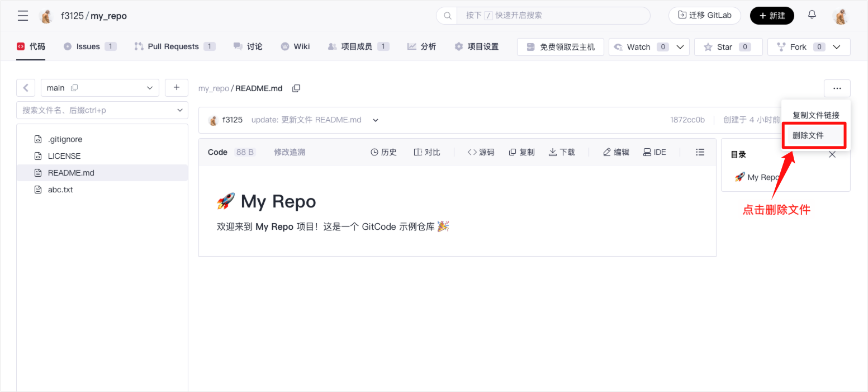
Task: Open the hamburger menu icon
Action: (23, 16)
